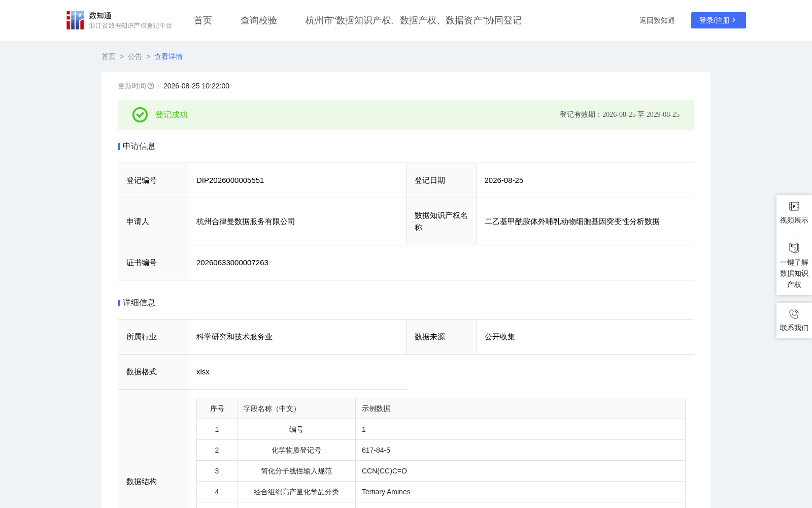Click sample value 617-84-5
The height and width of the screenshot is (508, 812).
tap(376, 450)
